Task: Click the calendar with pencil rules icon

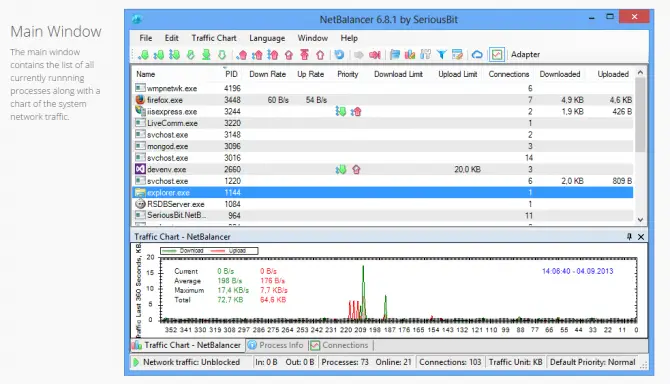Action: point(457,55)
